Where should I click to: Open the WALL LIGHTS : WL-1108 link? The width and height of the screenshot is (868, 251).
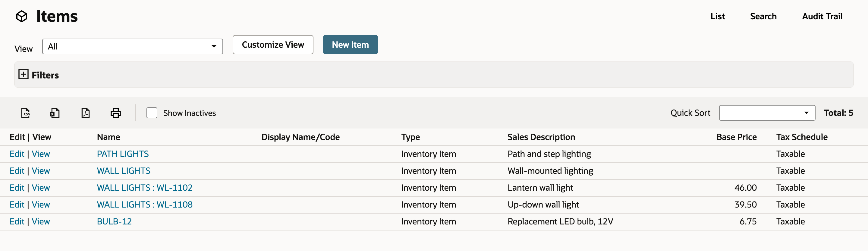click(145, 205)
